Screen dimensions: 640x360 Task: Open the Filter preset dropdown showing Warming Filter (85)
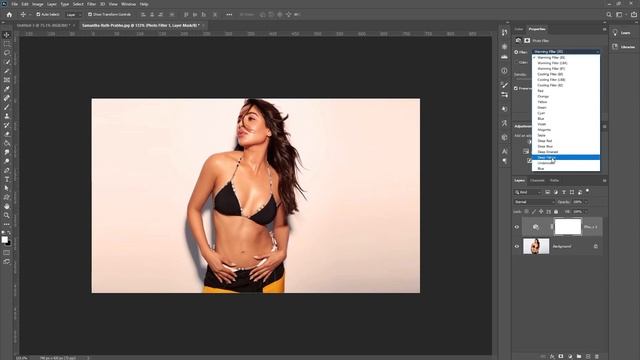[566, 52]
